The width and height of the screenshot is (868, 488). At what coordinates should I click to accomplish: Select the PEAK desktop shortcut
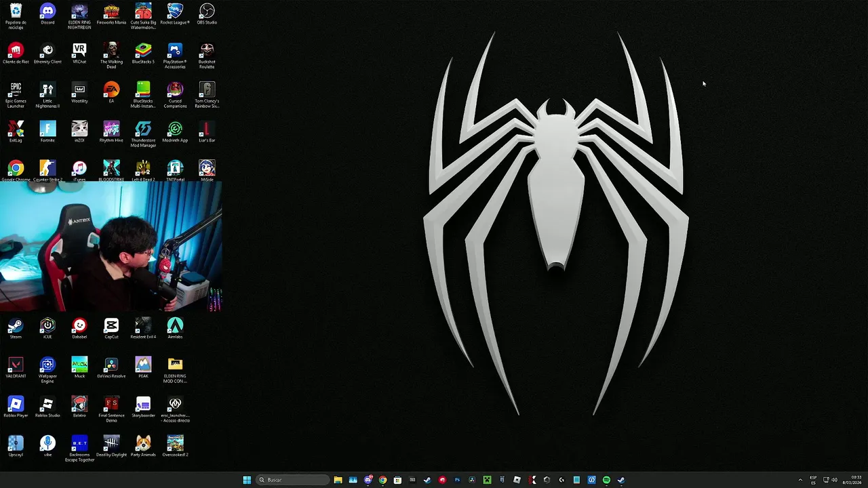pyautogui.click(x=143, y=368)
